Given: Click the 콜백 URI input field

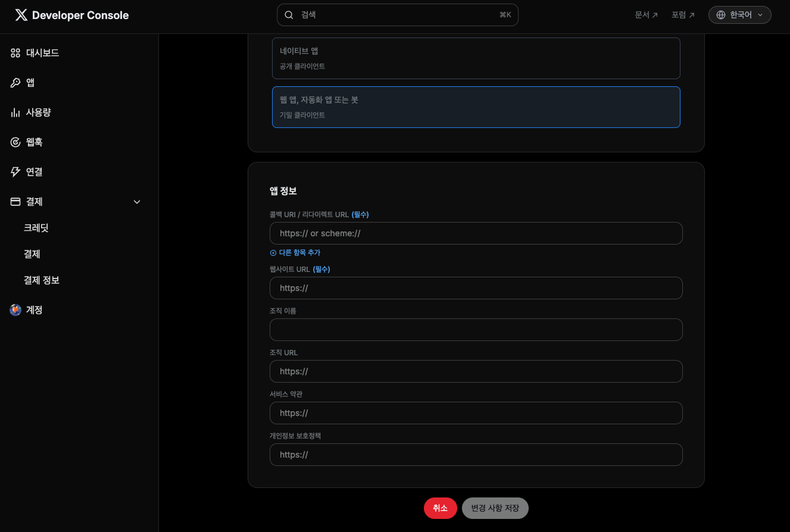Looking at the screenshot, I should point(476,233).
